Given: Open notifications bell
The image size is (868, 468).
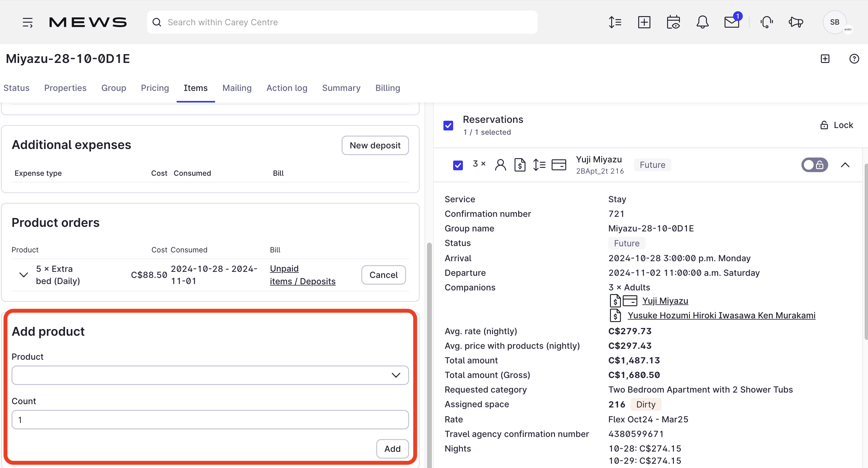Looking at the screenshot, I should [x=702, y=22].
